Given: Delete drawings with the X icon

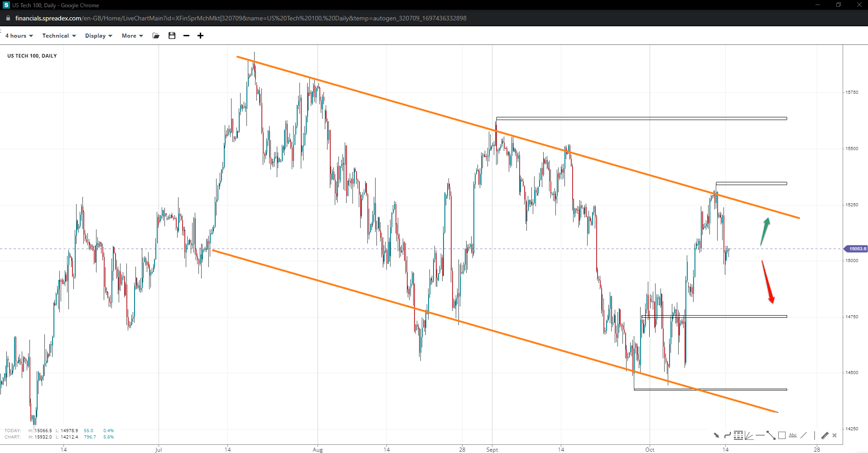Looking at the screenshot, I should click(x=834, y=435).
